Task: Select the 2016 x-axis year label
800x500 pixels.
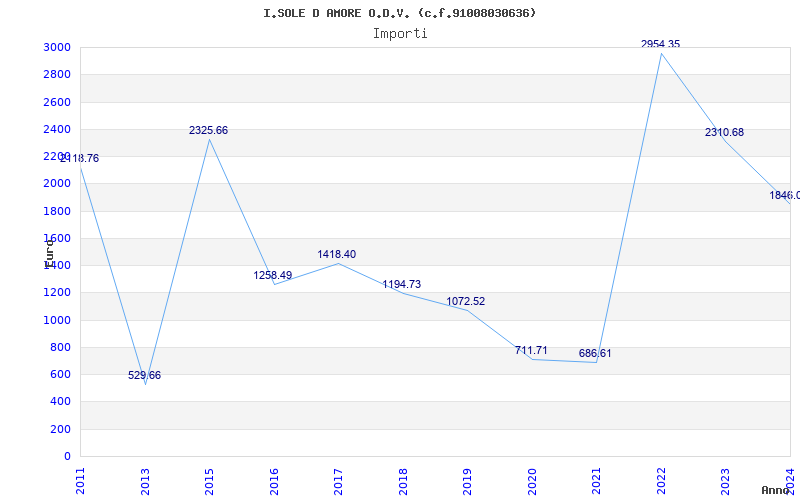Action: coord(274,481)
